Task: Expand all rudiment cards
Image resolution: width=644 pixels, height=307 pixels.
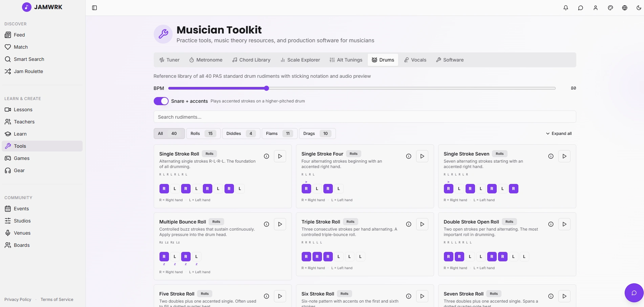Action: 559,134
